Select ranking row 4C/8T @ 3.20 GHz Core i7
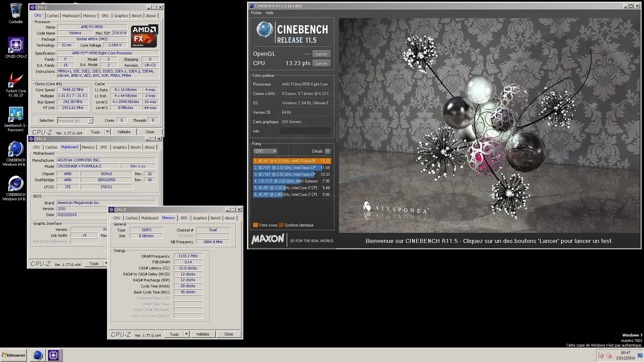644x362 pixels. point(292,188)
